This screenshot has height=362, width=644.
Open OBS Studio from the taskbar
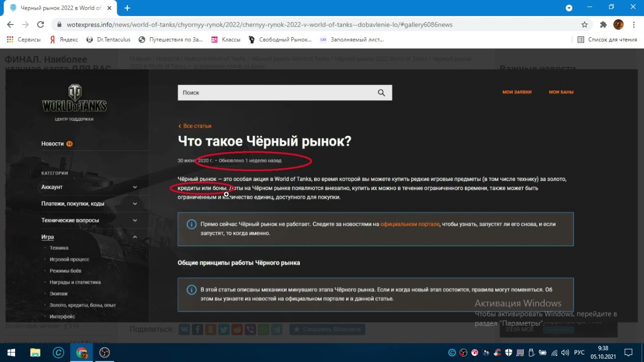tap(105, 352)
